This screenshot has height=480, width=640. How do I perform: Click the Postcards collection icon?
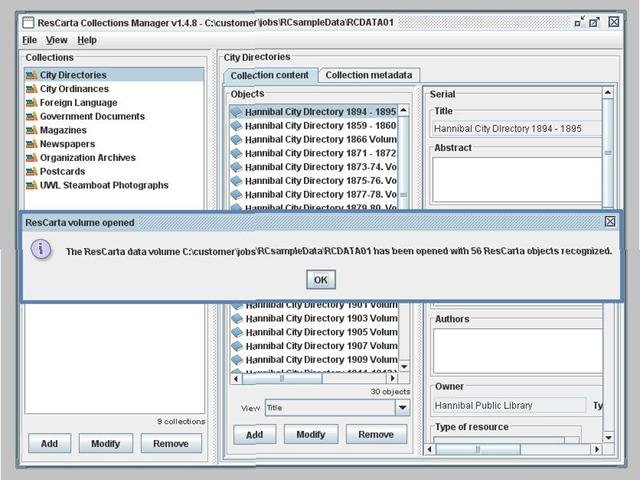(x=32, y=171)
